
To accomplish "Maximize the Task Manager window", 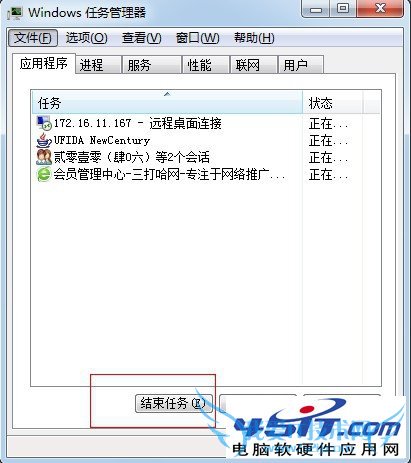I will 342,9.
